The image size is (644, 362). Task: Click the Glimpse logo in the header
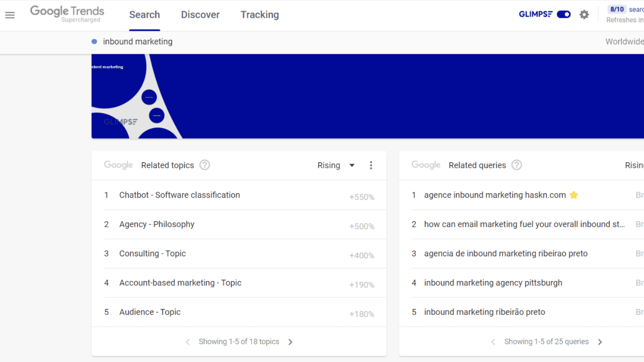pyautogui.click(x=535, y=14)
